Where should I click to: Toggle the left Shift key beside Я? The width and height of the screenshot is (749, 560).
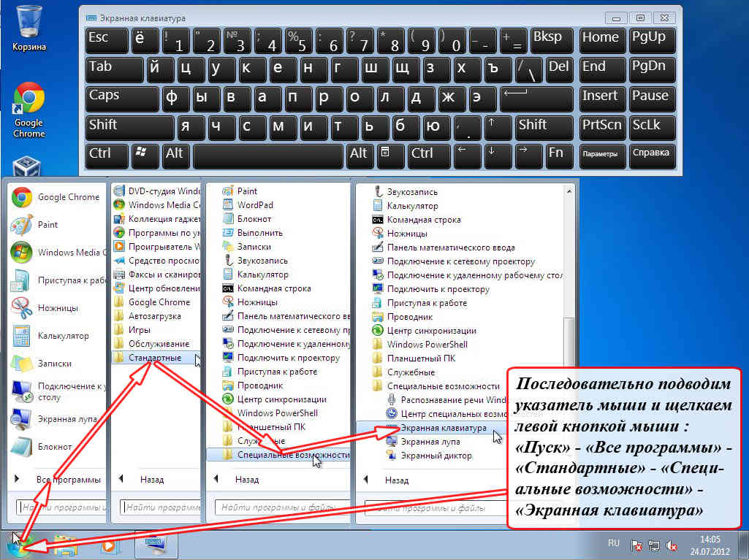click(129, 126)
